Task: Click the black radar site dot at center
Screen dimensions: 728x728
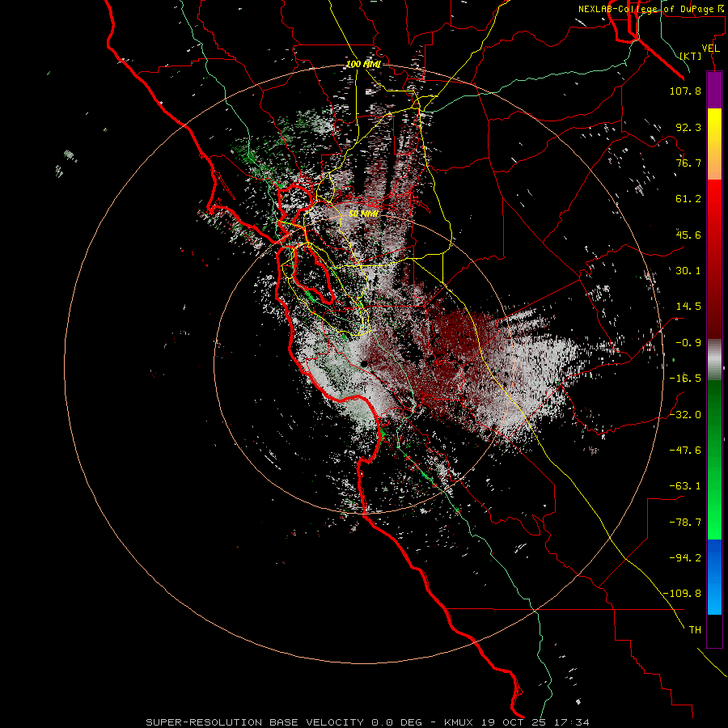Action: pos(365,364)
